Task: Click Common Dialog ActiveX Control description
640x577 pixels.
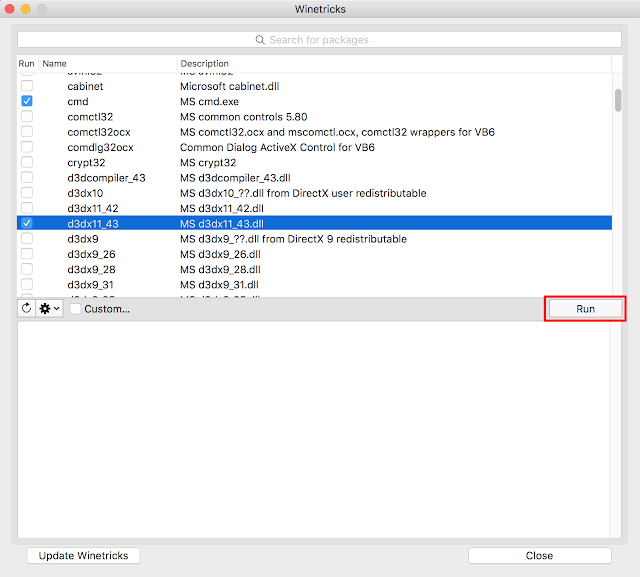Action: (278, 147)
